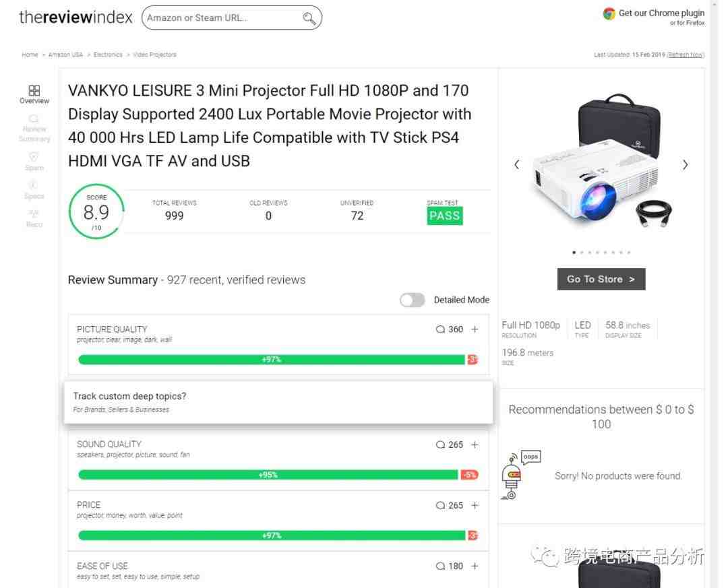Open Video Projectors breadcrumb

154,55
